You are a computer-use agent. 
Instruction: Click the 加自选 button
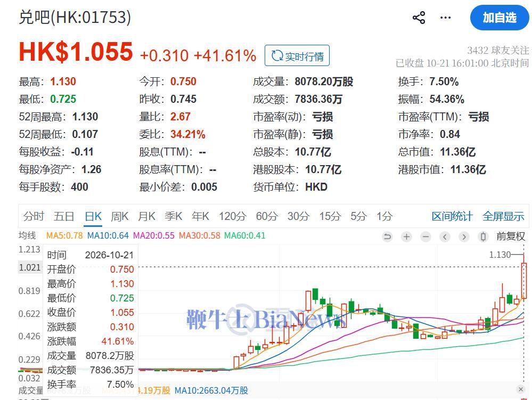coord(500,18)
